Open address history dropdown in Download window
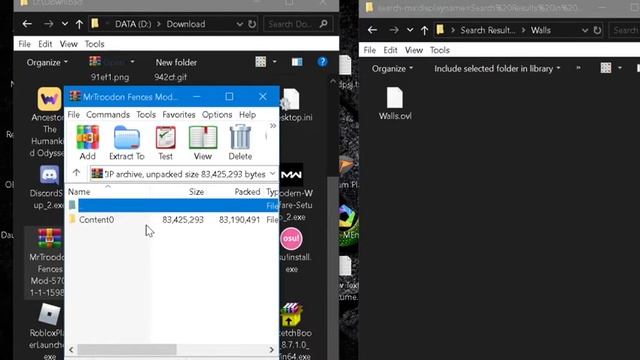 click(239, 24)
